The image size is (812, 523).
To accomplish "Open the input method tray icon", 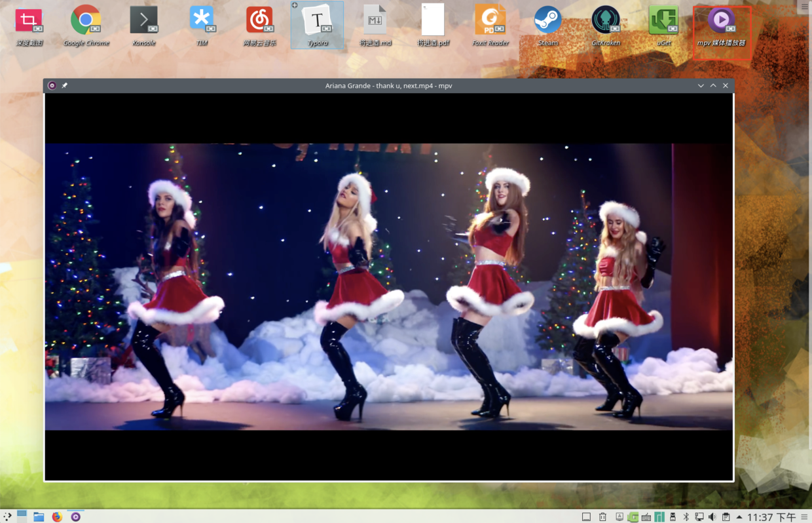I will [619, 516].
